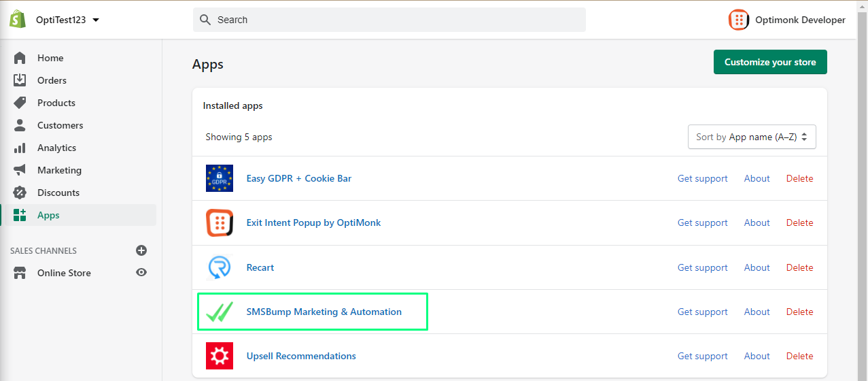Click the Online Store storefront icon

(x=20, y=273)
